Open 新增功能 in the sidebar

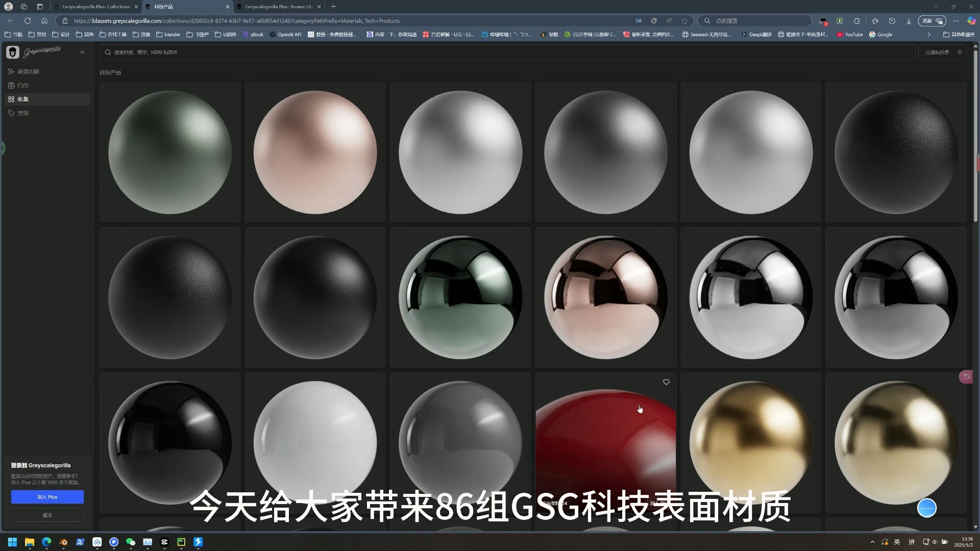[47, 71]
